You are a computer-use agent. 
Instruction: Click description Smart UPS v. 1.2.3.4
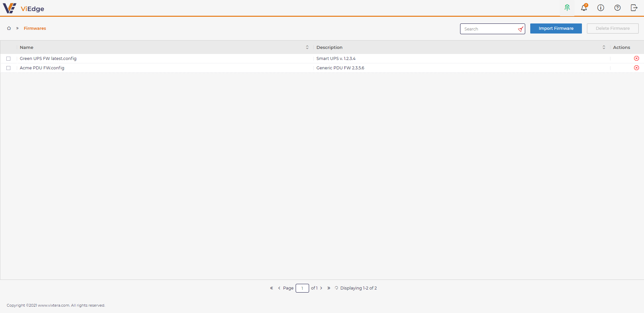(x=336, y=58)
